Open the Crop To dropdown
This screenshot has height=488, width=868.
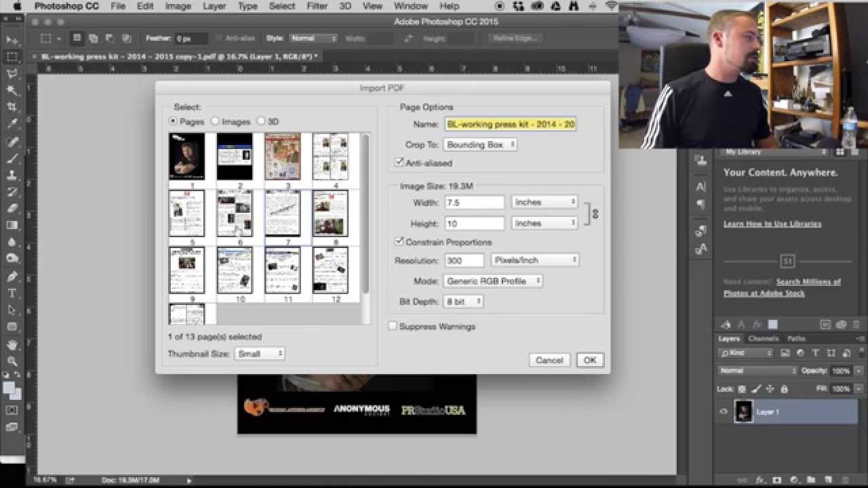point(480,144)
